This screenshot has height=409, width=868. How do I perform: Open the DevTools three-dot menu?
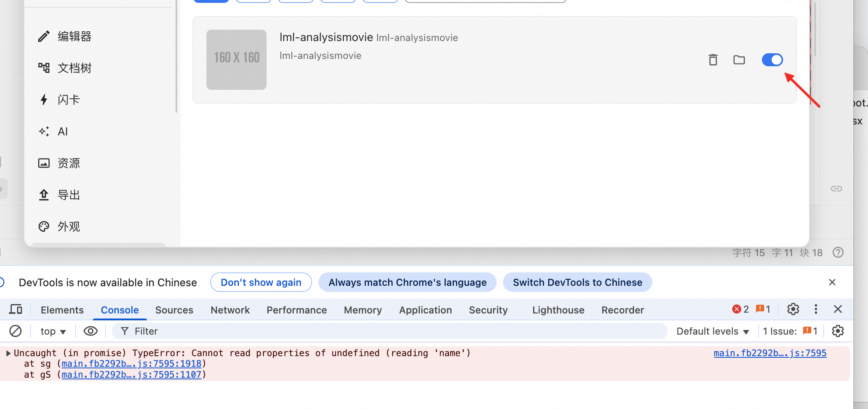point(816,309)
